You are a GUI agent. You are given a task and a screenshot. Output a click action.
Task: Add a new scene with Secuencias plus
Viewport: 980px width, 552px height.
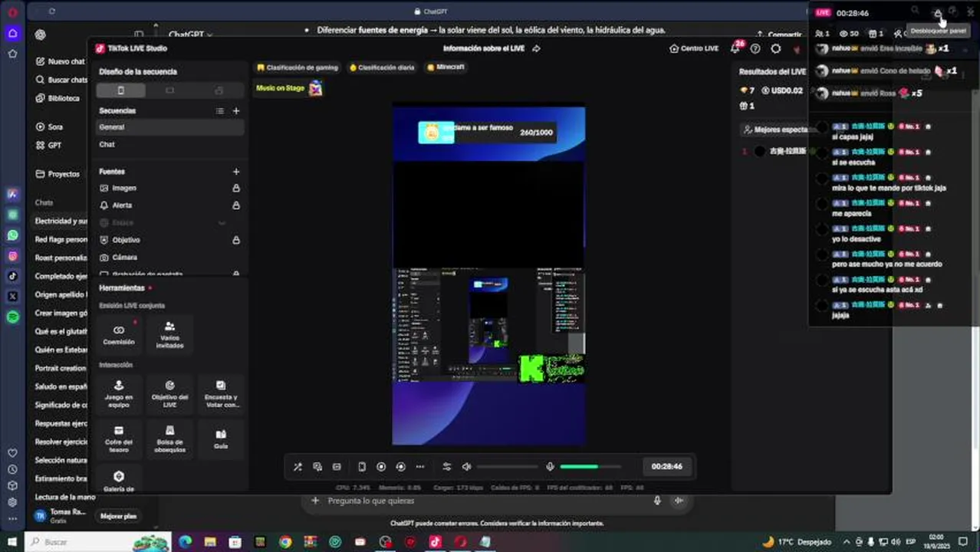click(236, 110)
